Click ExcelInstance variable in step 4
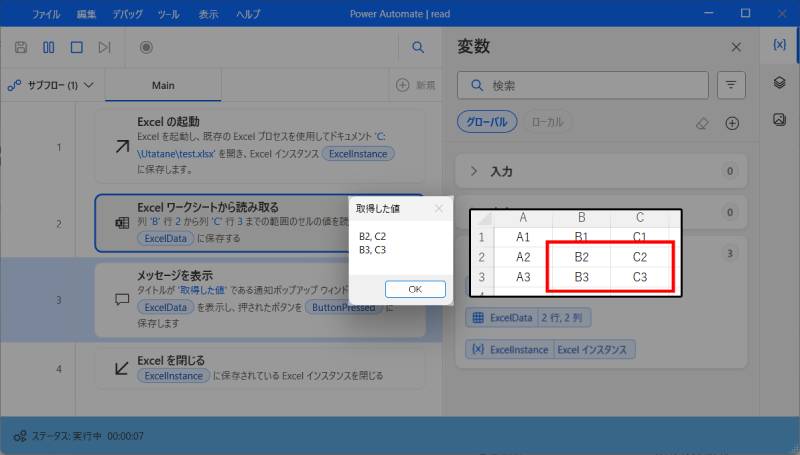800x455 pixels. click(173, 376)
